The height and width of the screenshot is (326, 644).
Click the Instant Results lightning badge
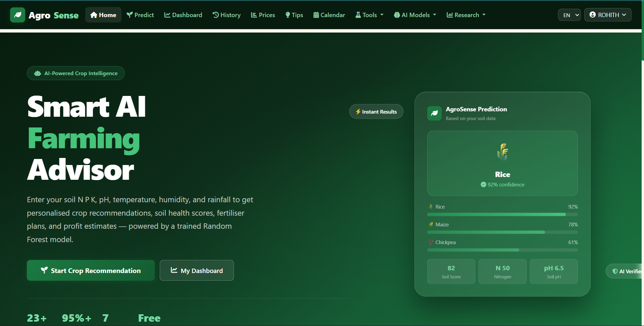point(376,111)
